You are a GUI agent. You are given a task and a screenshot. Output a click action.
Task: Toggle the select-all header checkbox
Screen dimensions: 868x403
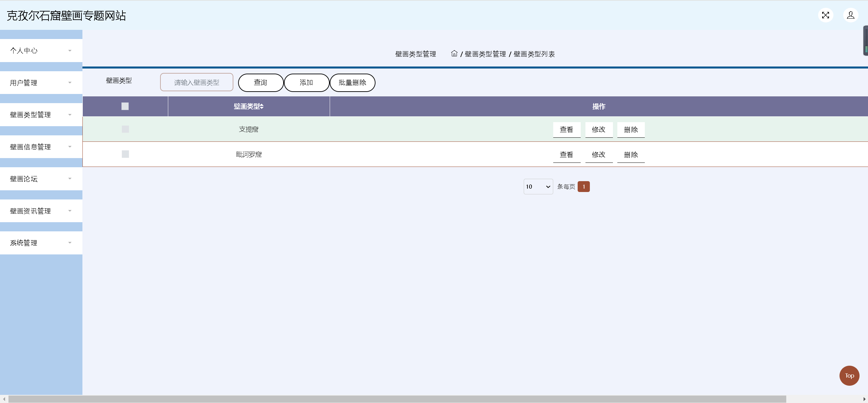125,106
